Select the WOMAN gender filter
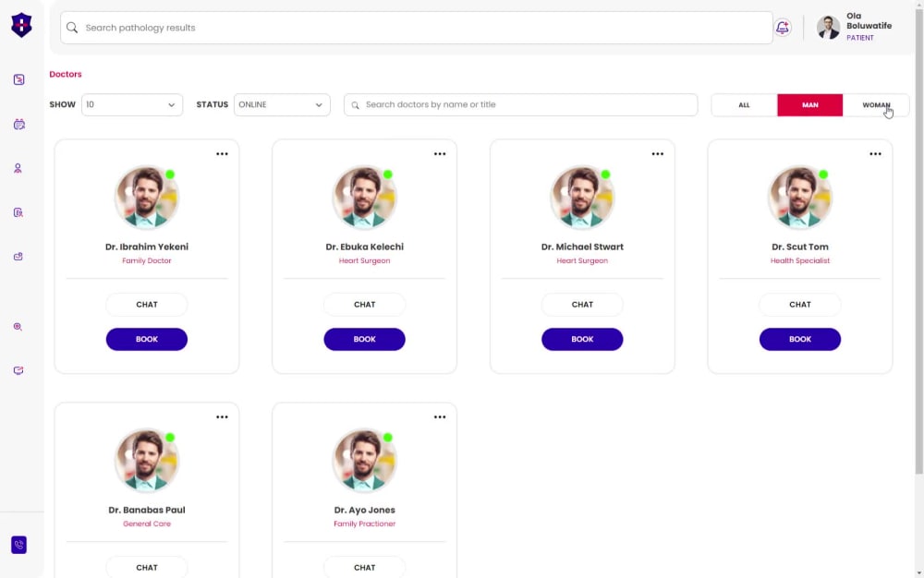Screen dimensions: 924x578 click(x=875, y=104)
